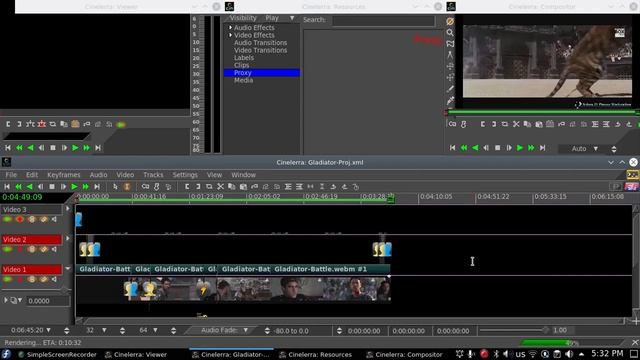Toggle draw media icon on Video 1
640x360 pixels.
pyautogui.click(x=43, y=280)
